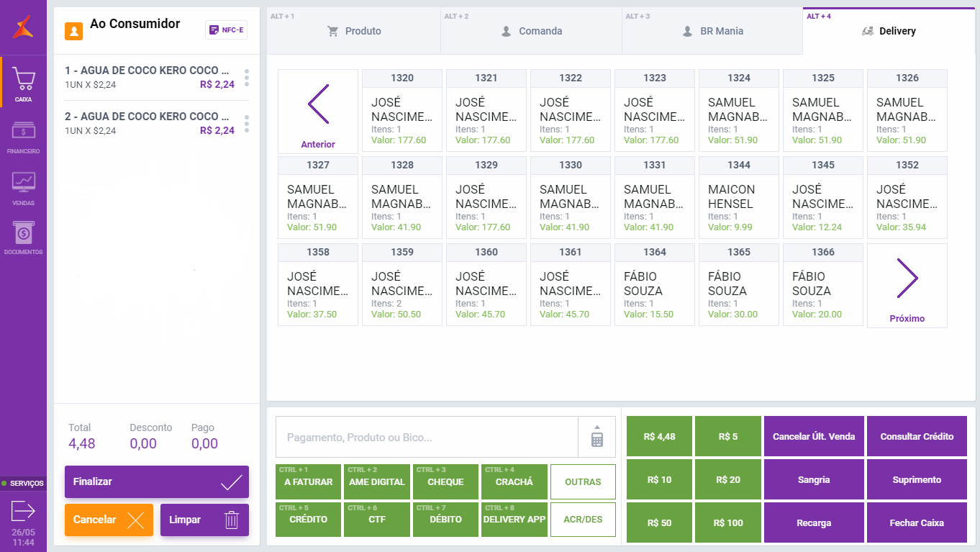Image resolution: width=980 pixels, height=552 pixels.
Task: Choose the R$ 50 quick amount
Action: [x=659, y=522]
